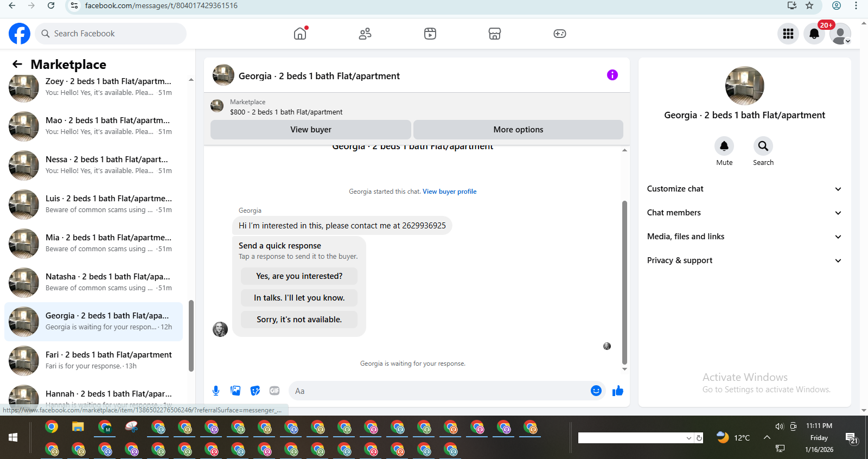Click the More options button
This screenshot has width=868, height=459.
click(518, 130)
